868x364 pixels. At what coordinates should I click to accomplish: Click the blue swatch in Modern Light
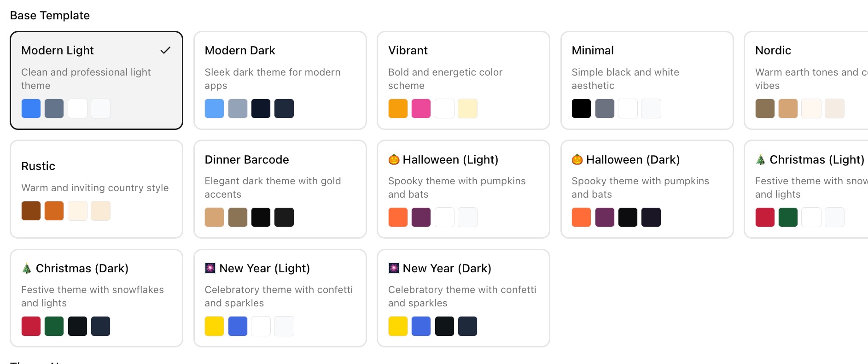tap(31, 109)
